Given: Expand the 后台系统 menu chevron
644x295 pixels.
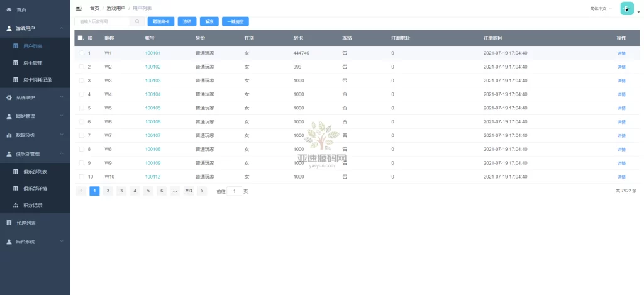Looking at the screenshot, I should pyautogui.click(x=62, y=241).
